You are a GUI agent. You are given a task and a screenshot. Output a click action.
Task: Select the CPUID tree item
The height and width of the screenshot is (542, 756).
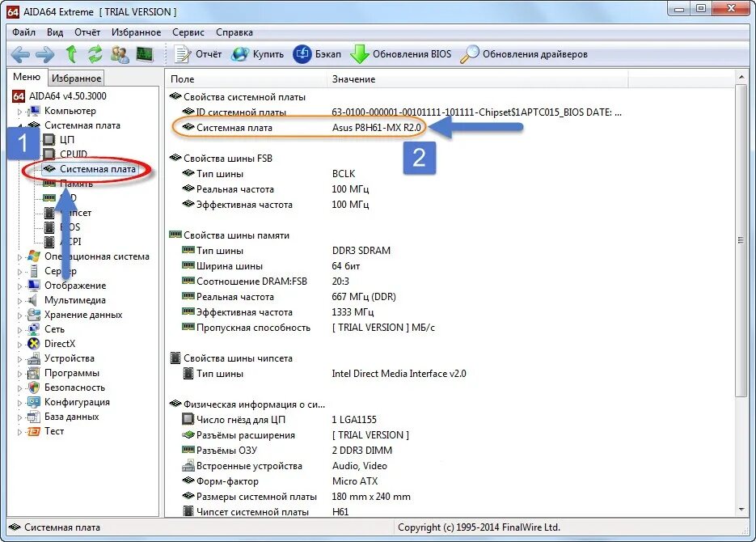[74, 155]
